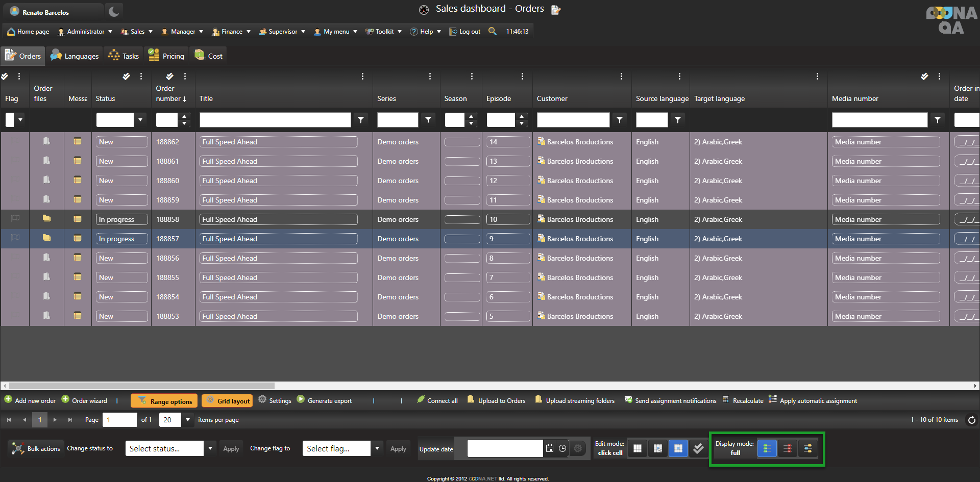Viewport: 980px width, 482px height.
Task: Open the clock time picker for Update date
Action: [562, 448]
